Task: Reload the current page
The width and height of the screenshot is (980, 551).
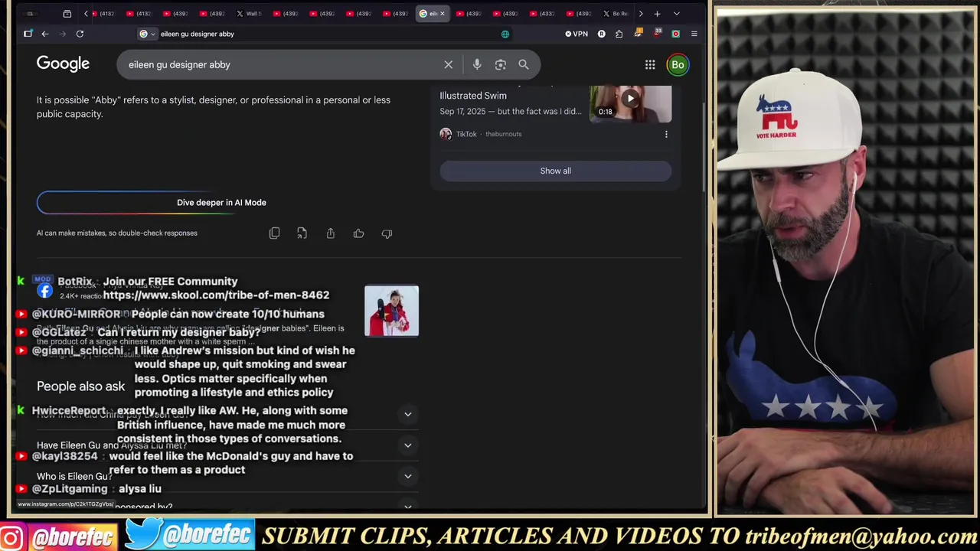Action: pyautogui.click(x=80, y=34)
